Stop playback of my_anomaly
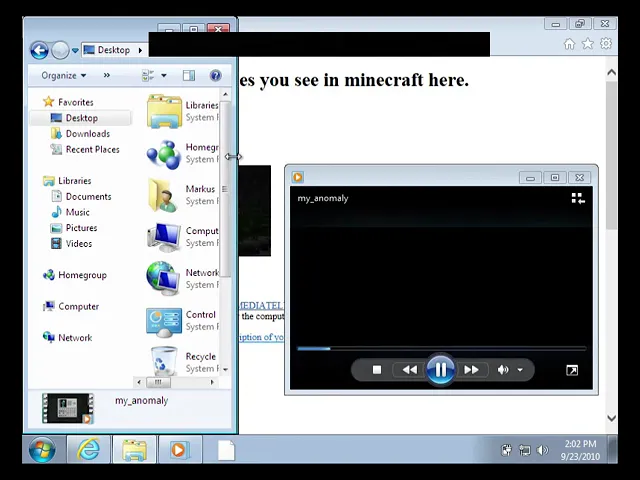Viewport: 640px width, 480px height. tap(377, 370)
